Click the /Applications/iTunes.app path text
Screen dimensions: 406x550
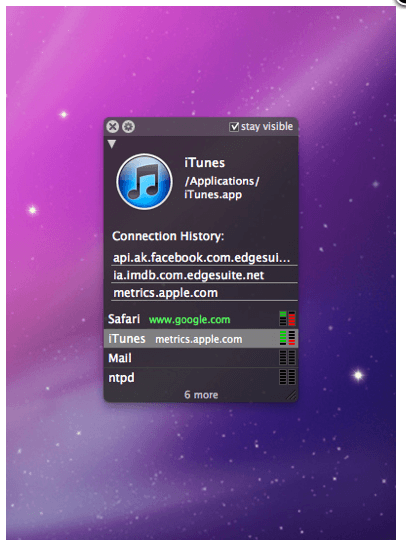coord(222,188)
